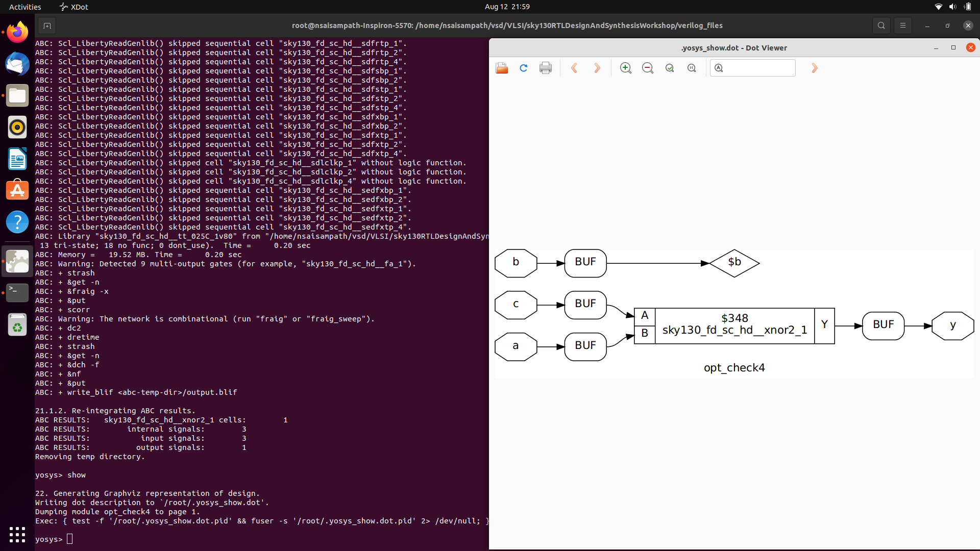Reset zoom to 100 percent
The width and height of the screenshot is (980, 551).
(692, 68)
